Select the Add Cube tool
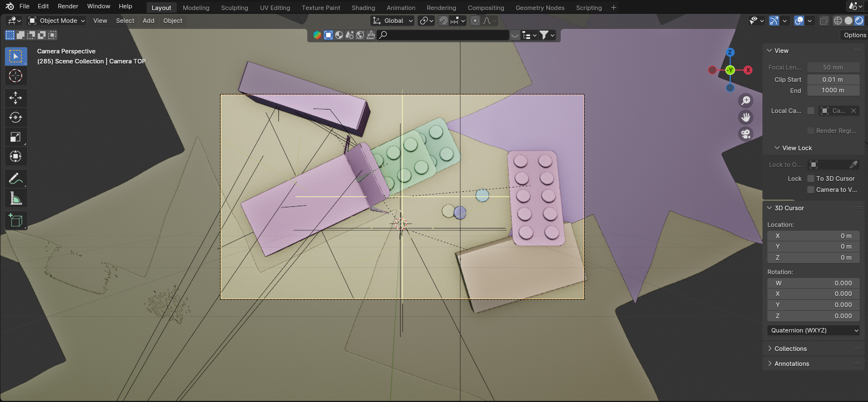868x402 pixels. tap(16, 220)
